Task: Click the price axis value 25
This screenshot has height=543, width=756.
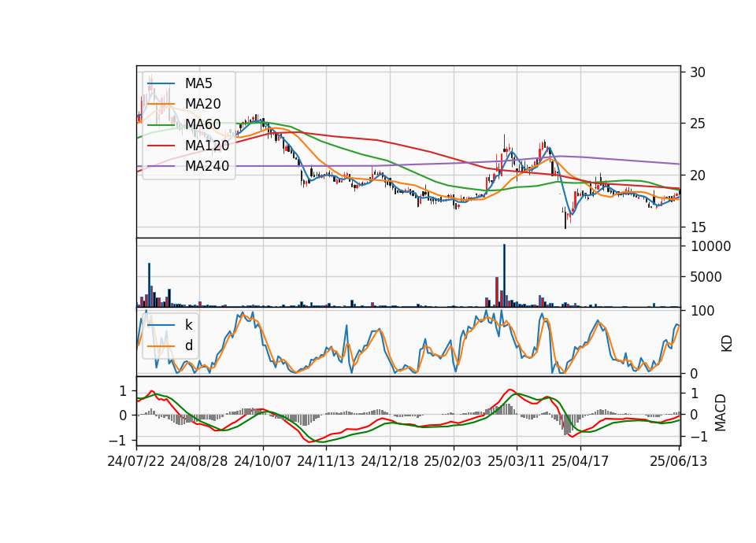Action: tap(698, 124)
